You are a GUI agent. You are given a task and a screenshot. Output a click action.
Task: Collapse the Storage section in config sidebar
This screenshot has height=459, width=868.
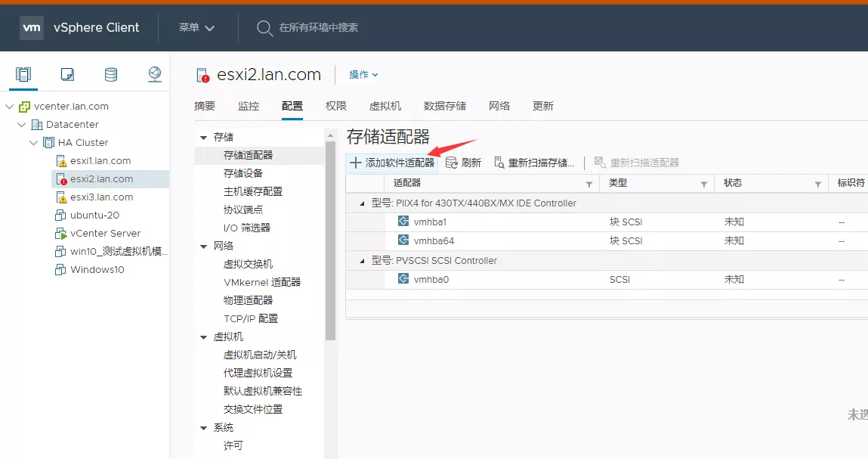coord(203,138)
